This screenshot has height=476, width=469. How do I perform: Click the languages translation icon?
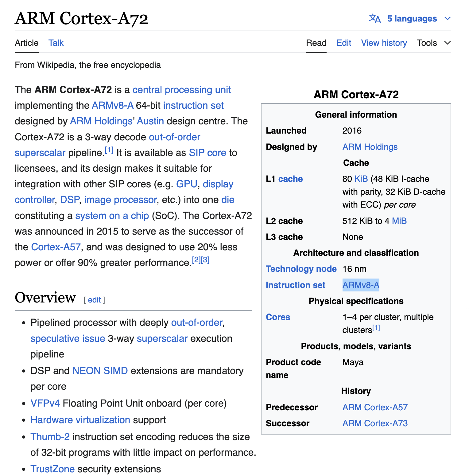click(374, 19)
